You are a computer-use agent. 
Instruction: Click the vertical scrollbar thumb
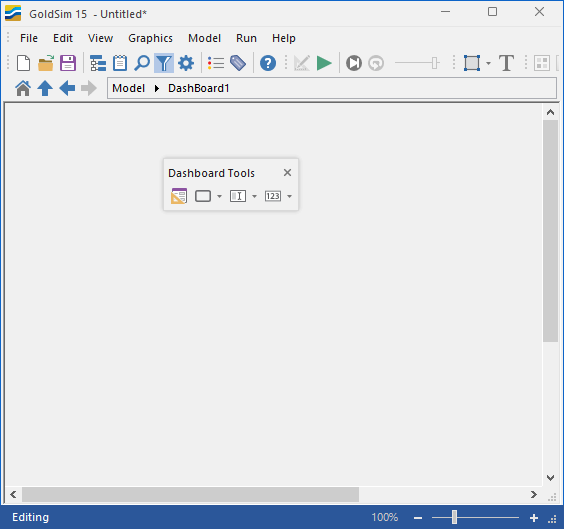(550, 231)
